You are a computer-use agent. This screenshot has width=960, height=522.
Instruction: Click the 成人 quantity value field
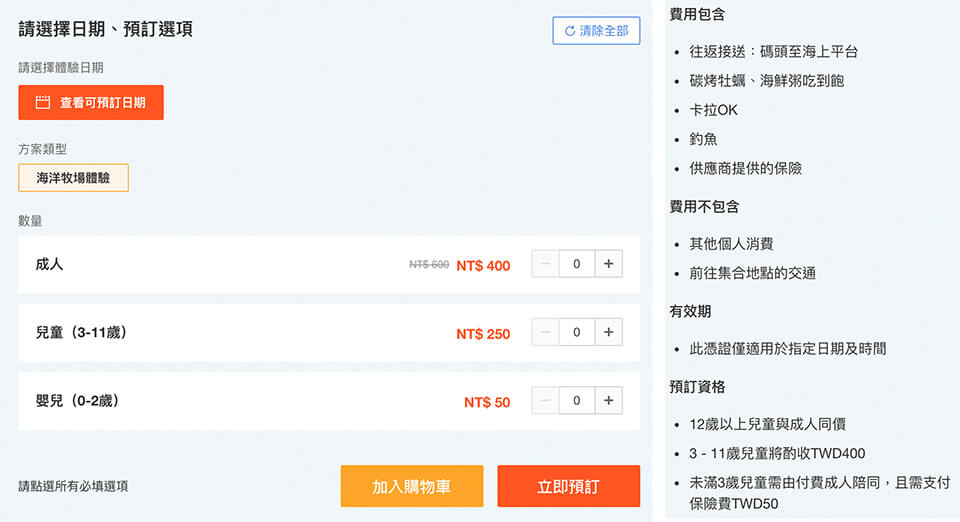(x=577, y=264)
